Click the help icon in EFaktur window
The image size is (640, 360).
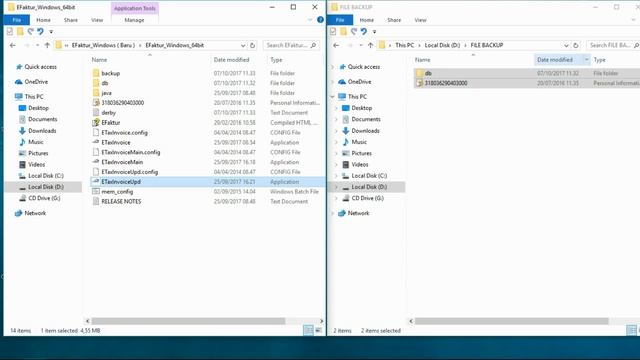pyautogui.click(x=320, y=20)
